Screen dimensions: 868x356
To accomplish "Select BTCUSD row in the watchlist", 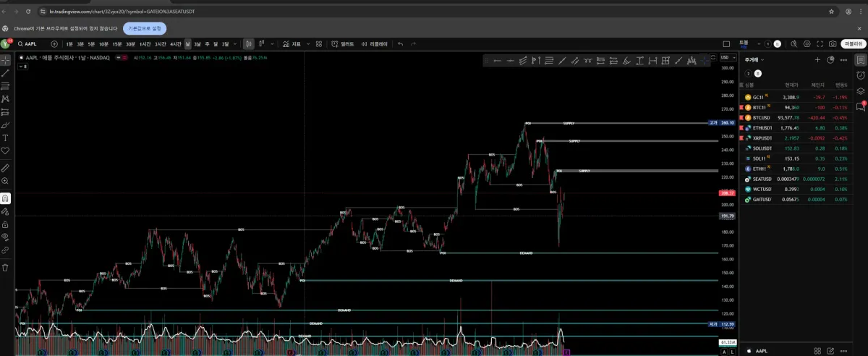I will tap(796, 117).
